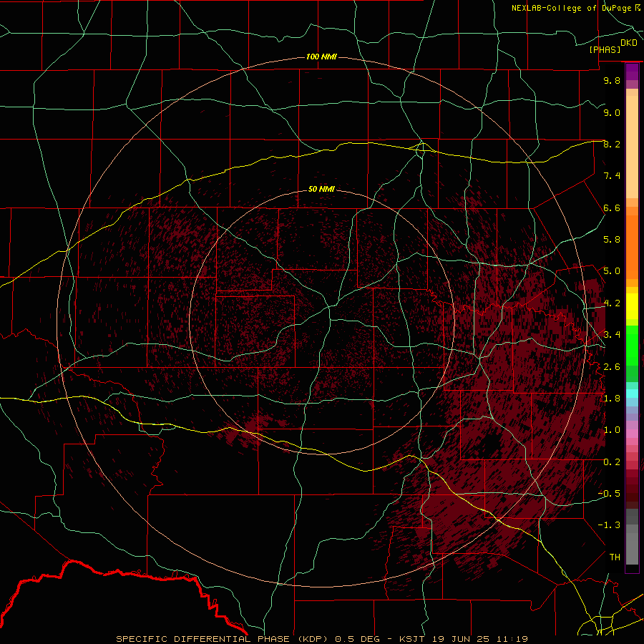Click the gray segment of the color bar
The height and width of the screenshot is (644, 644).
[x=632, y=537]
